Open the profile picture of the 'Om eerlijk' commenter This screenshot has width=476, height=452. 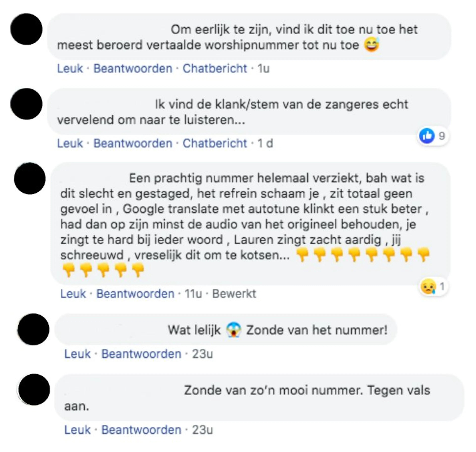[x=27, y=29]
